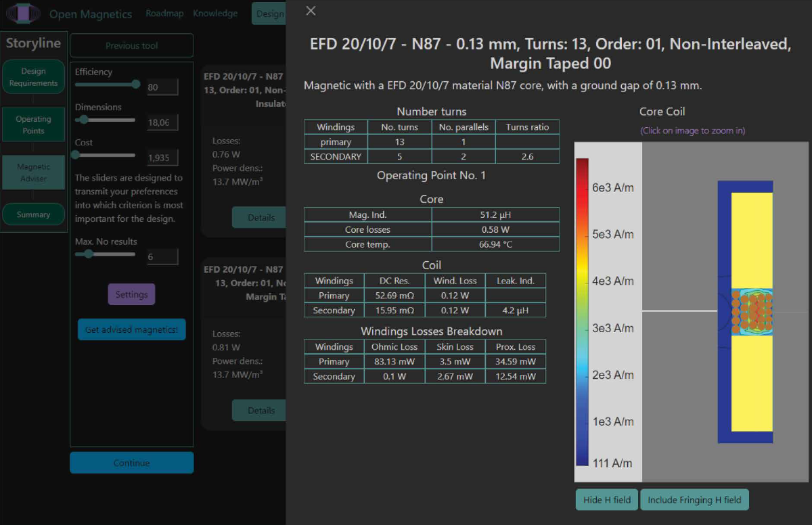Open the purple Settings button
Image resolution: width=812 pixels, height=525 pixels.
[x=131, y=294]
